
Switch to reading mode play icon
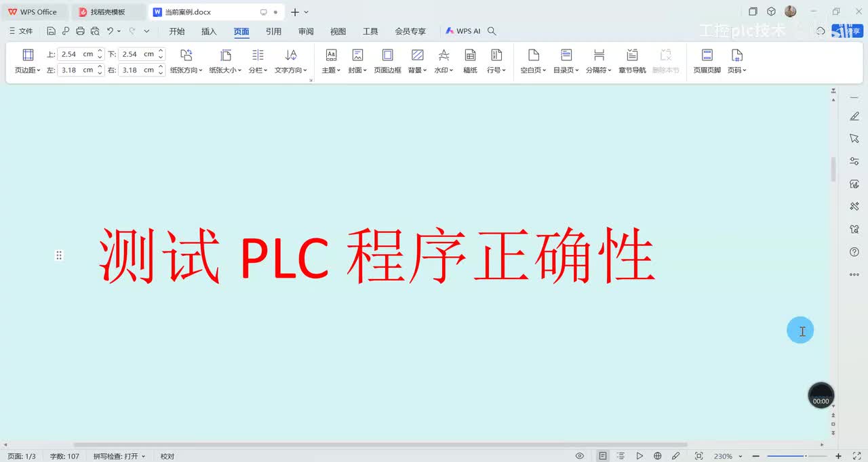[639, 456]
